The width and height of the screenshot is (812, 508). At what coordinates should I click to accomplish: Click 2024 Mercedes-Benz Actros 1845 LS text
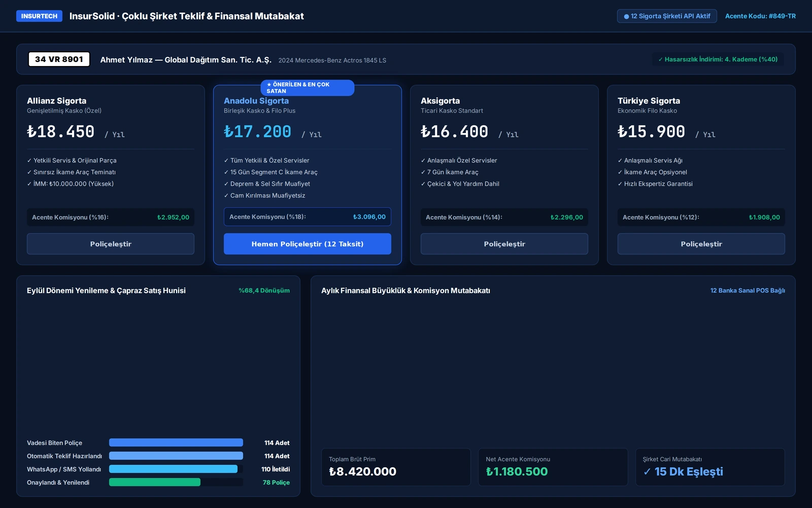(332, 60)
